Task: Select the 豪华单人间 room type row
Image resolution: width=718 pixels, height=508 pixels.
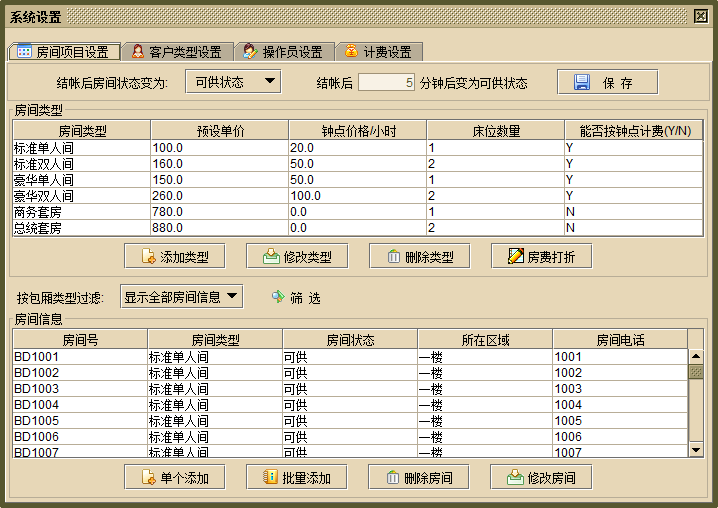Action: tap(358, 180)
